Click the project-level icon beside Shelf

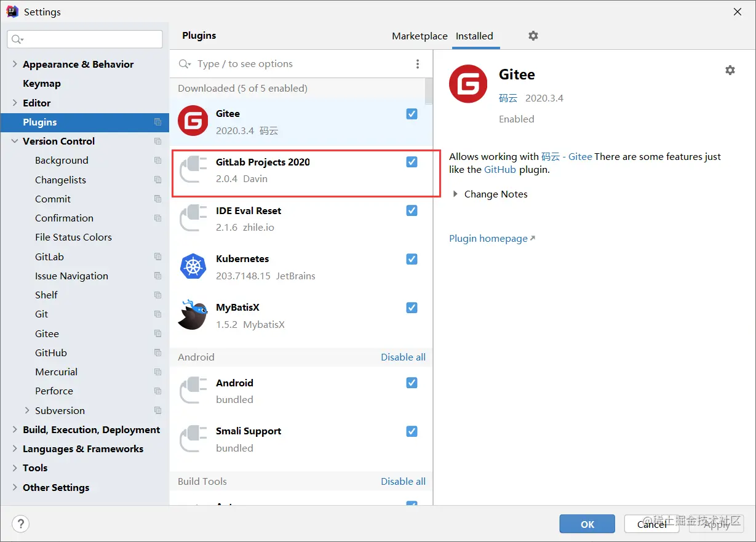point(158,295)
